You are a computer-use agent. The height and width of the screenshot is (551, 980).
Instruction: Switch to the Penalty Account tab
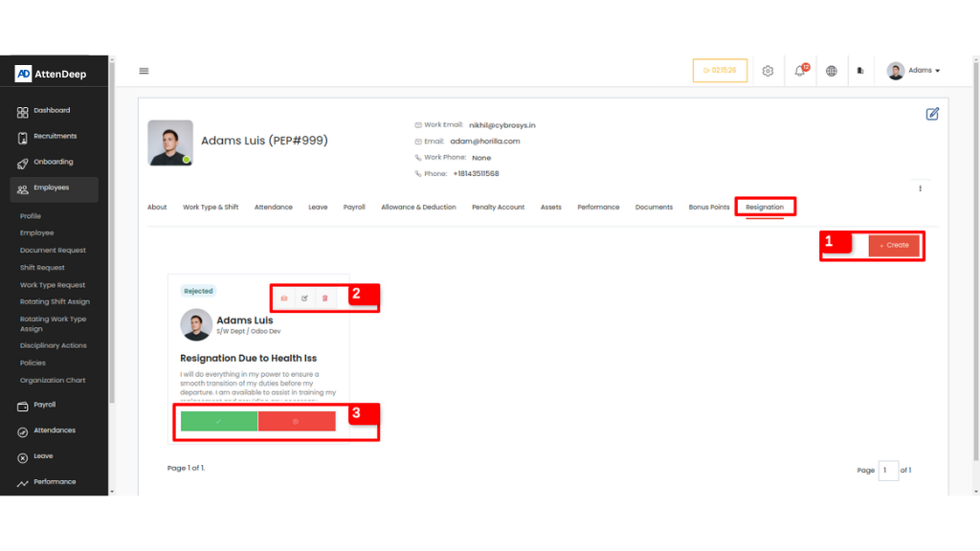coord(498,208)
